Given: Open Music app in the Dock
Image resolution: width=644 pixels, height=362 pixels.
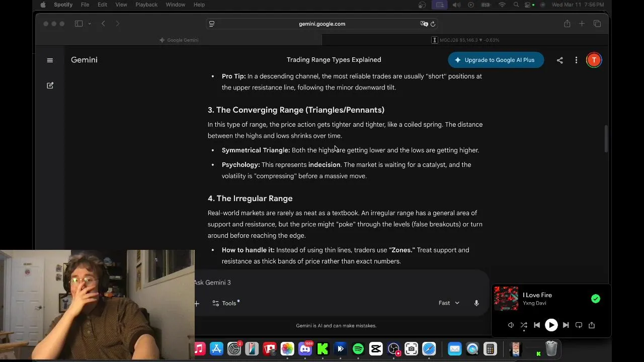Looking at the screenshot, I should coord(199,349).
